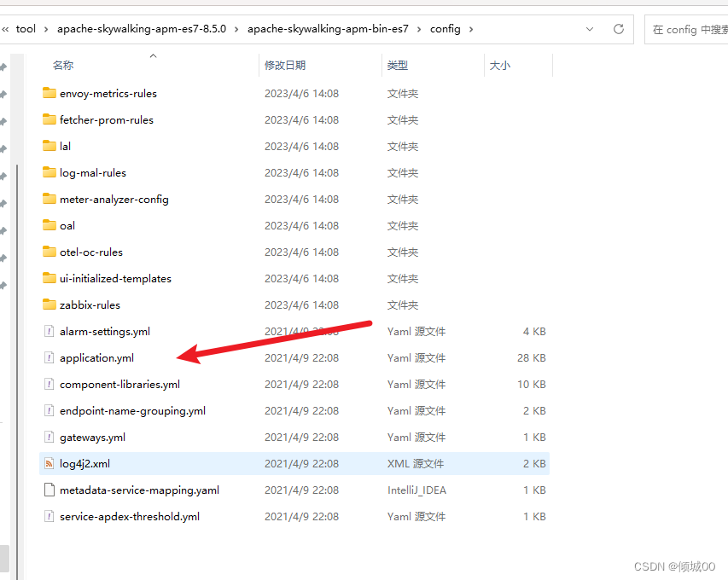Go to tool folder in breadcrumb
728x580 pixels.
[26, 29]
